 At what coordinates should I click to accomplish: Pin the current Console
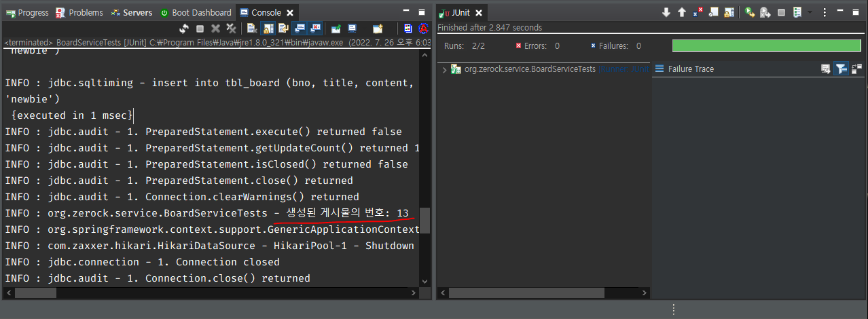[336, 29]
